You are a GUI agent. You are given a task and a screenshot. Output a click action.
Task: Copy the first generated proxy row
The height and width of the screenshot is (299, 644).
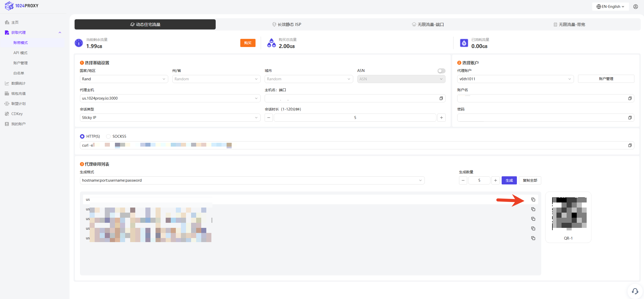(x=533, y=200)
